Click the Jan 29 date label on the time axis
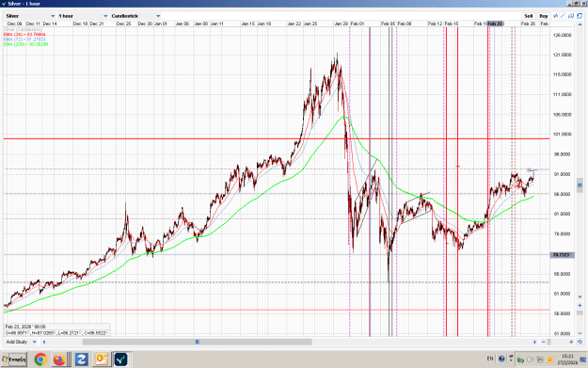This screenshot has height=368, width=588. click(x=341, y=24)
